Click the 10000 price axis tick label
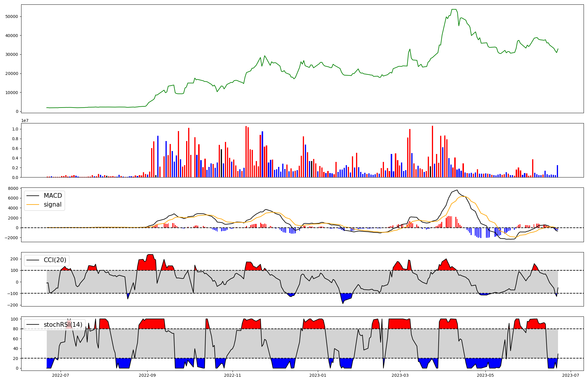This screenshot has width=588, height=382. [12, 93]
